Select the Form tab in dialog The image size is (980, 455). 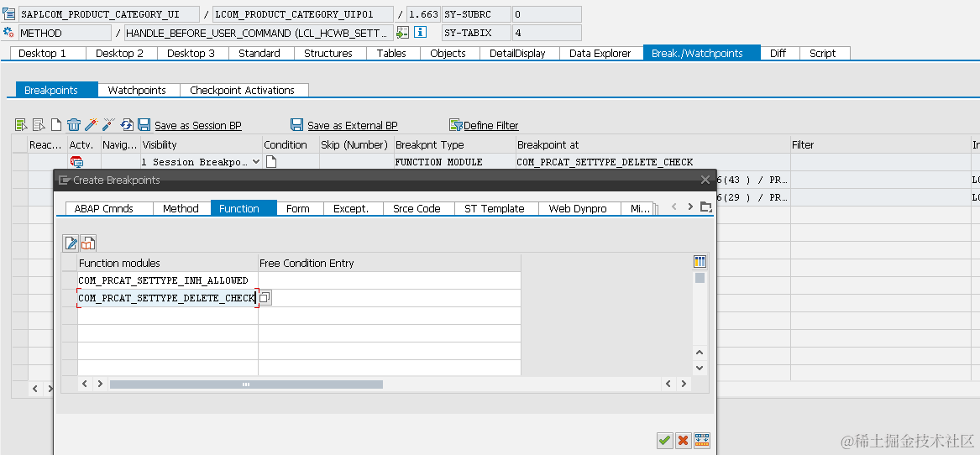297,209
